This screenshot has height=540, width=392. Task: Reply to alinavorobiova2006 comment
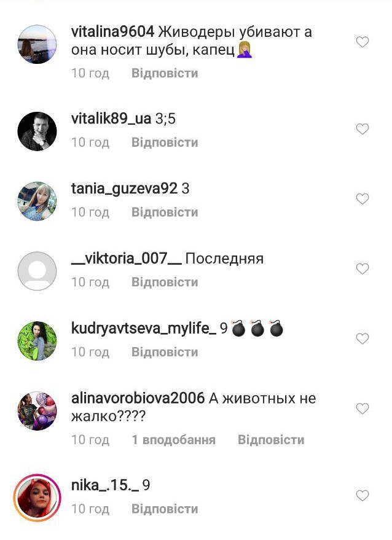(x=271, y=440)
